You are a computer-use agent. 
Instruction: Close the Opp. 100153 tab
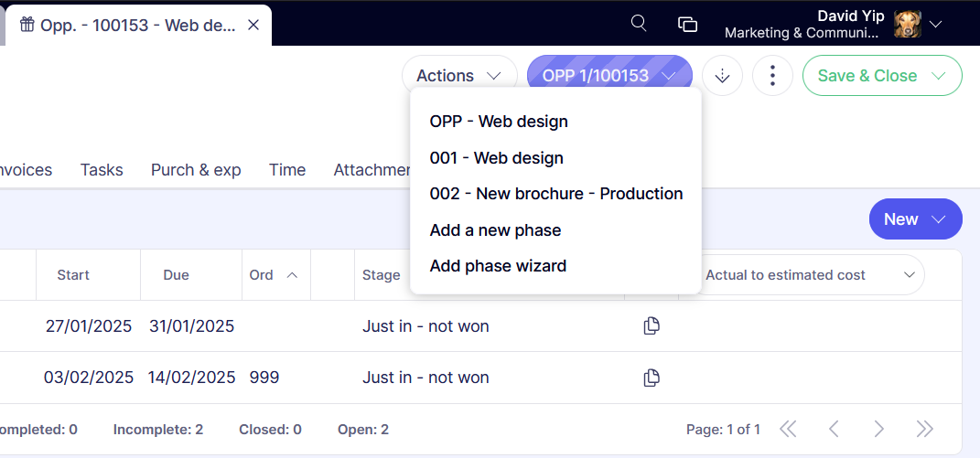tap(253, 25)
